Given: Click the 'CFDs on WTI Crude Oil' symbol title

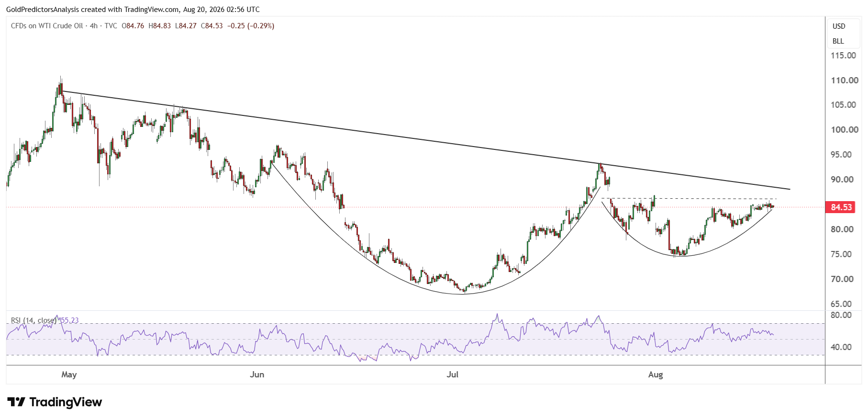Looking at the screenshot, I should point(47,26).
